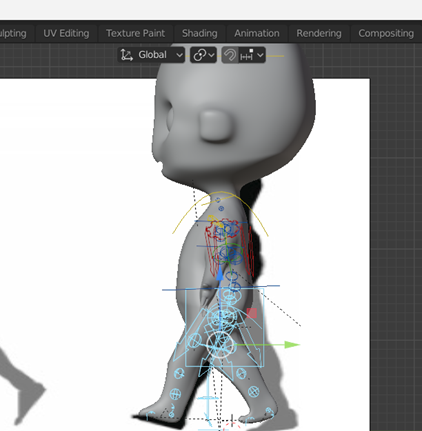This screenshot has width=422, height=431.
Task: Open the Compositing workspace tab
Action: 386,33
